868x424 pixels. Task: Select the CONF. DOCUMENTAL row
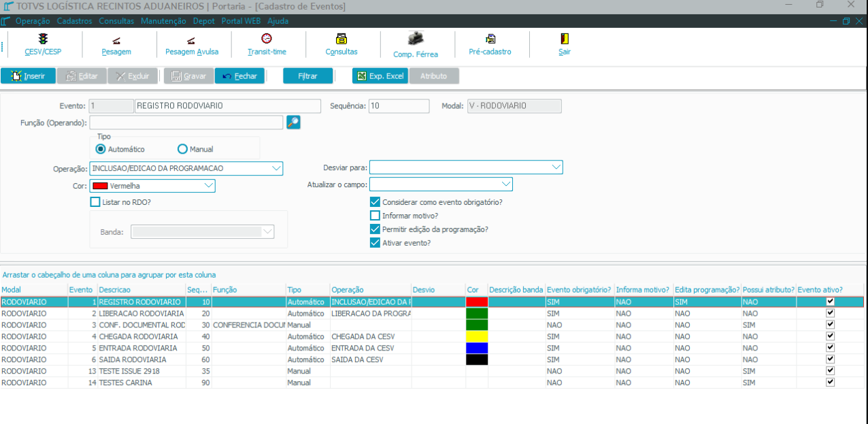[x=432, y=325]
